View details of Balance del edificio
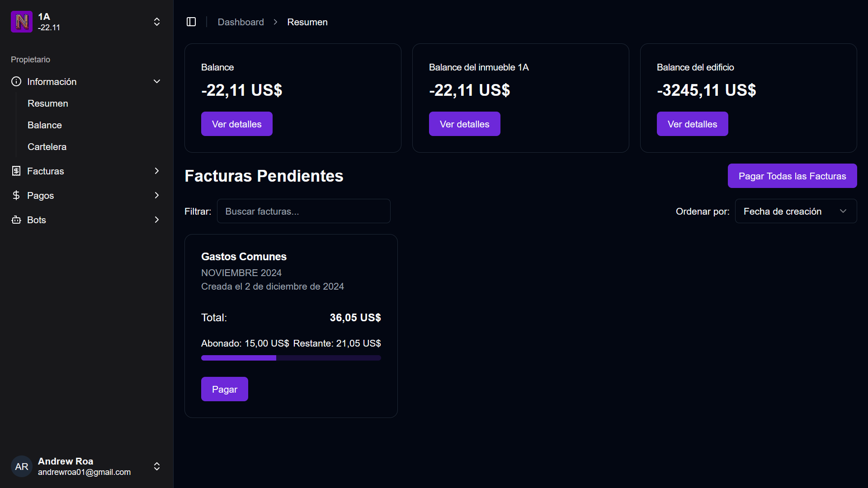The height and width of the screenshot is (488, 868). pos(693,124)
